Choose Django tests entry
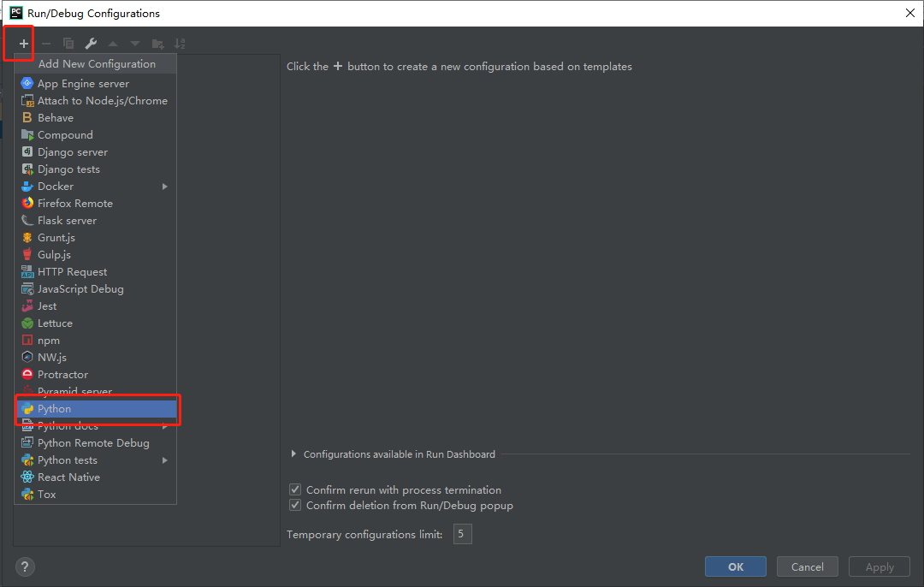The height and width of the screenshot is (587, 924). (x=96, y=169)
